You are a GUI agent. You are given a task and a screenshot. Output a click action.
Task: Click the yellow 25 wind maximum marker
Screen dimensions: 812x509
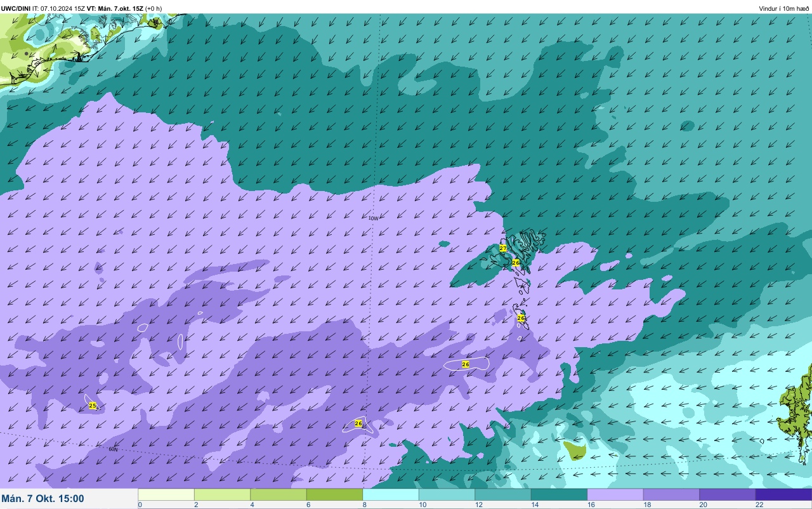(93, 405)
